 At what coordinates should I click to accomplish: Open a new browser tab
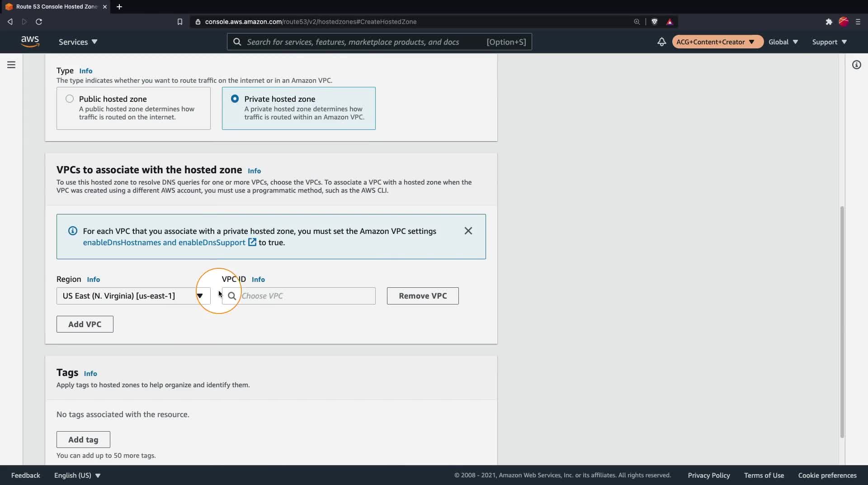click(x=119, y=7)
